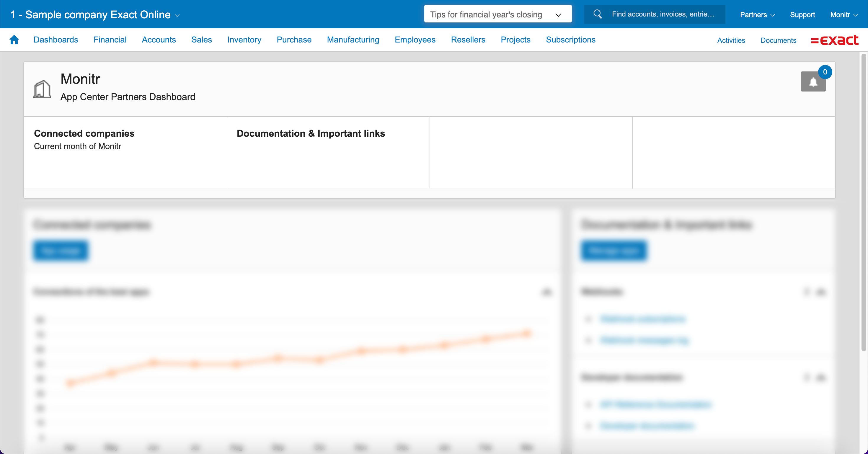
Task: Click the Support link
Action: (802, 14)
